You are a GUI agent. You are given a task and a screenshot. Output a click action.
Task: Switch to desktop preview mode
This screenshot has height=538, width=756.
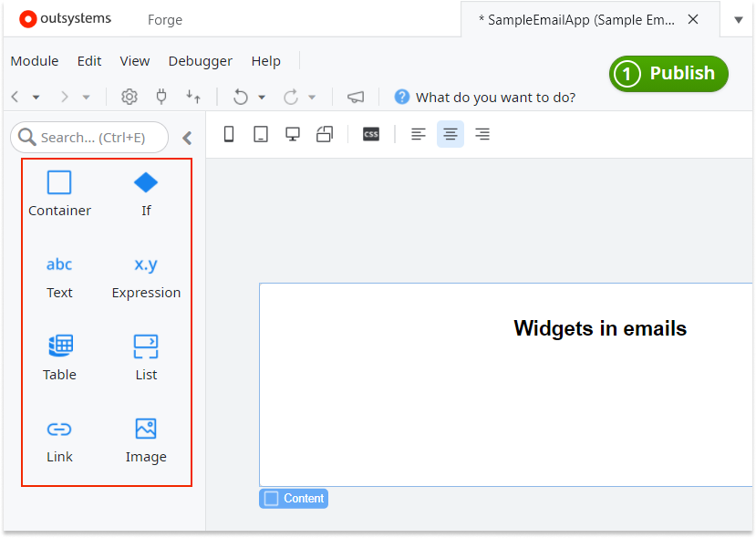click(x=292, y=133)
